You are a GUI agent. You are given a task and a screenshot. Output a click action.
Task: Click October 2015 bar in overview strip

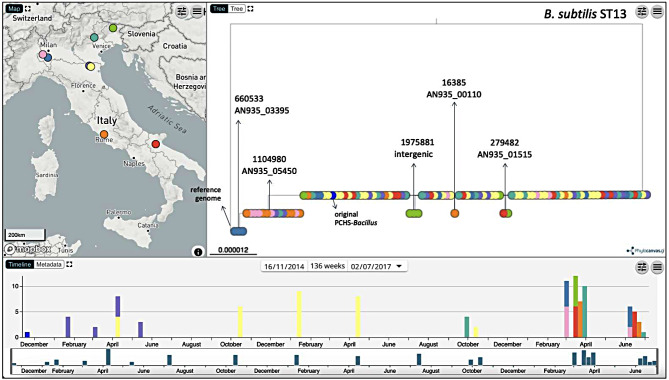[235, 360]
